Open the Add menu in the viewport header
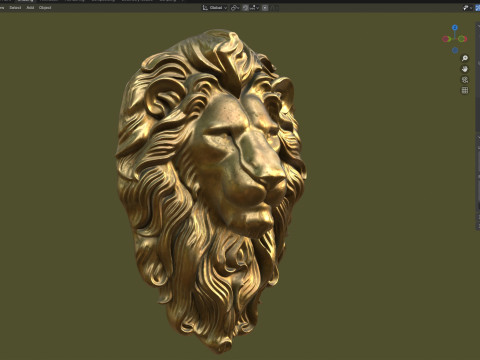480x360 pixels. 30,8
